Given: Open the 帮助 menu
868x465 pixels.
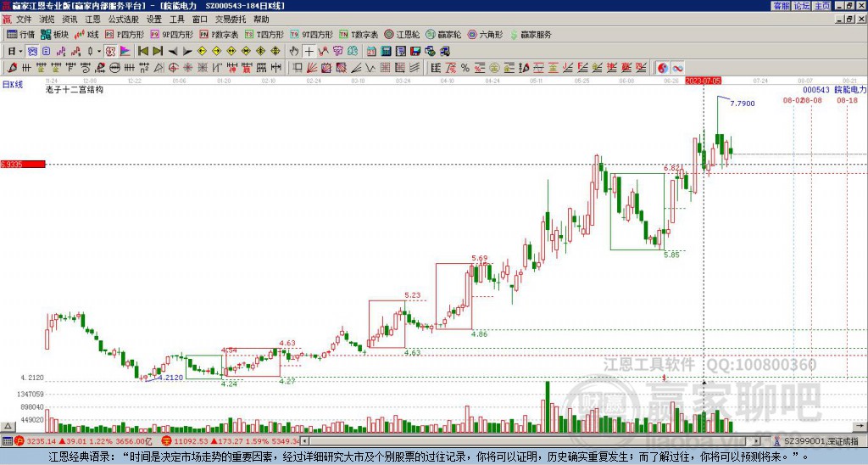Looking at the screenshot, I should click(261, 20).
